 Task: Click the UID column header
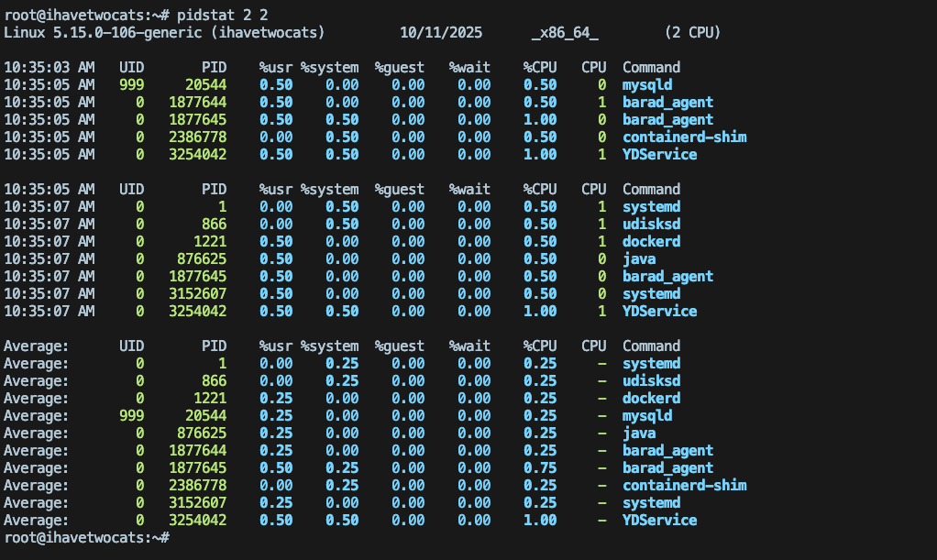point(130,67)
